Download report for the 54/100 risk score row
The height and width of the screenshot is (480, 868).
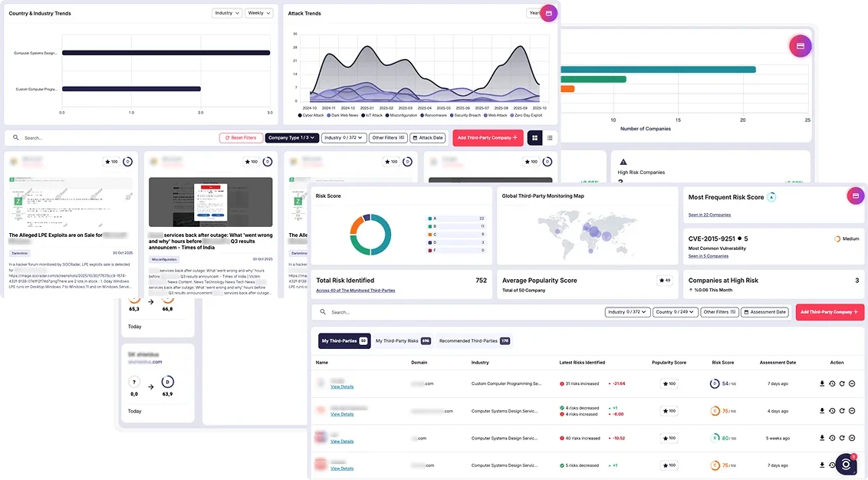tap(822, 383)
